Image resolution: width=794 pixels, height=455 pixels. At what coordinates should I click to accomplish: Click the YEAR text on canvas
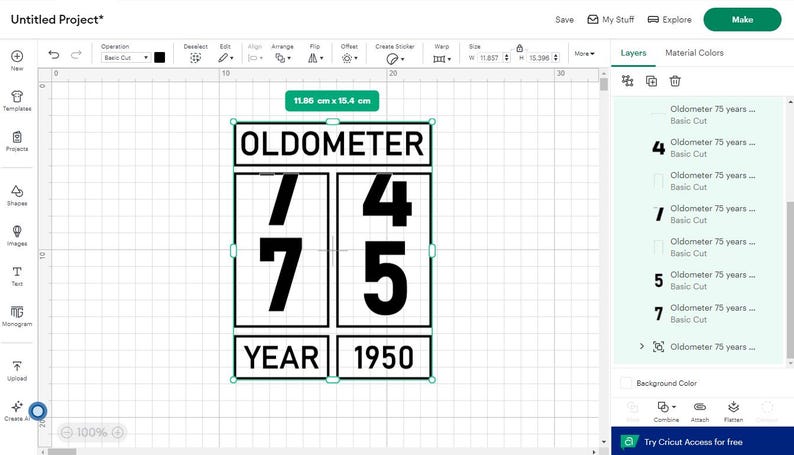tap(282, 357)
